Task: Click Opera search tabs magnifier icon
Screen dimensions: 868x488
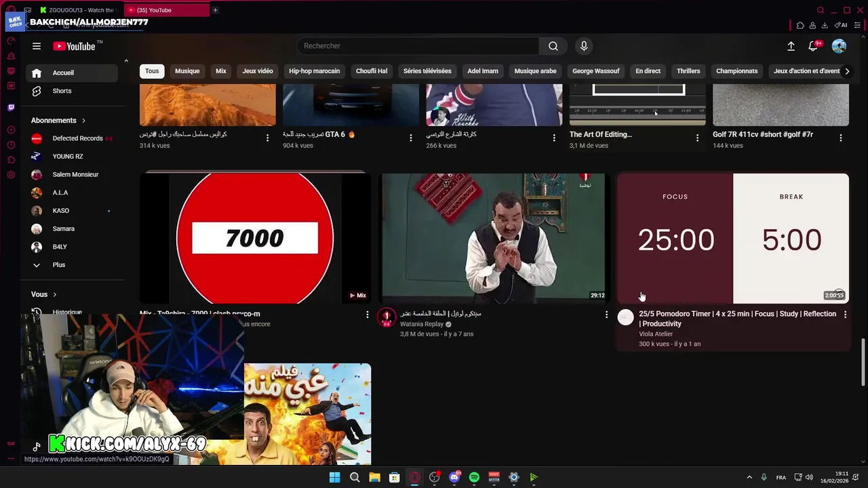Action: (x=821, y=10)
